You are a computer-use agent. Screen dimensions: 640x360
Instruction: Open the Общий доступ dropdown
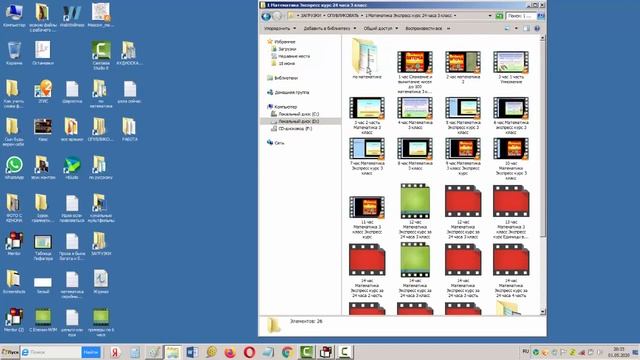pyautogui.click(x=381, y=29)
